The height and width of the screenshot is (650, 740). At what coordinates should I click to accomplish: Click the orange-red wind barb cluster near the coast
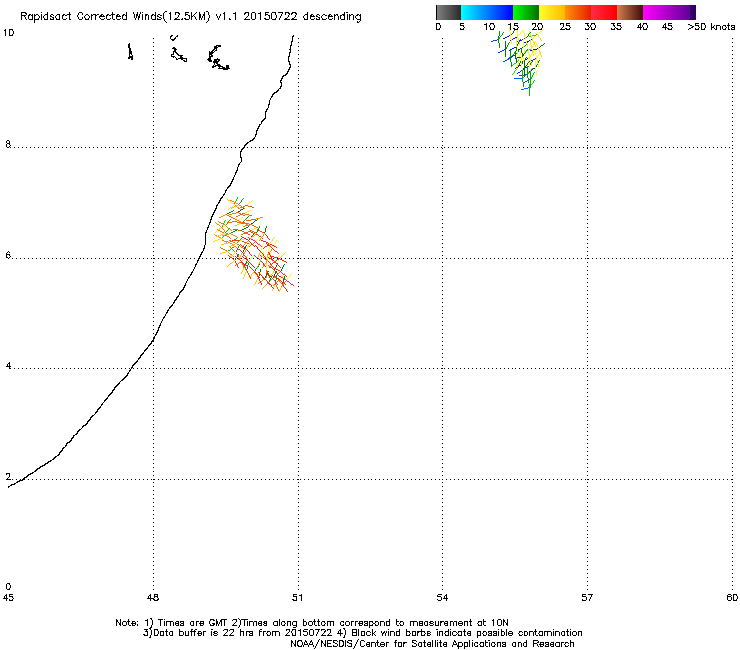(x=253, y=245)
